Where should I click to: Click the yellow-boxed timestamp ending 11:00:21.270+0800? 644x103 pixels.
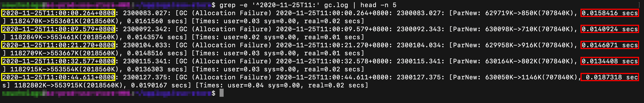tap(58, 45)
